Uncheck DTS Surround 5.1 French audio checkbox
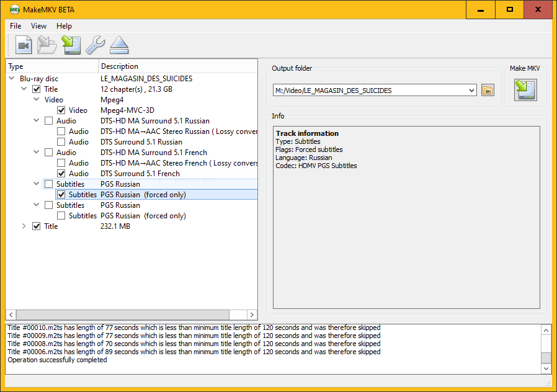557x392 pixels. [x=61, y=174]
